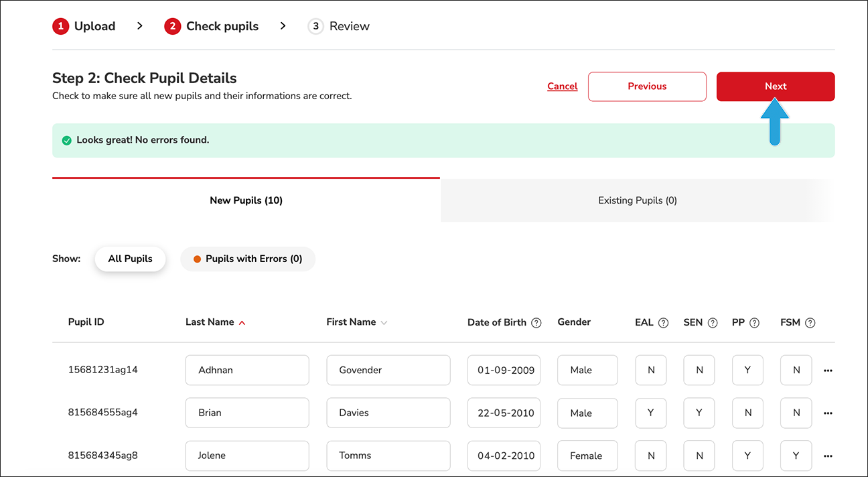The width and height of the screenshot is (868, 477).
Task: Select the New Pupils tab
Action: (x=246, y=200)
